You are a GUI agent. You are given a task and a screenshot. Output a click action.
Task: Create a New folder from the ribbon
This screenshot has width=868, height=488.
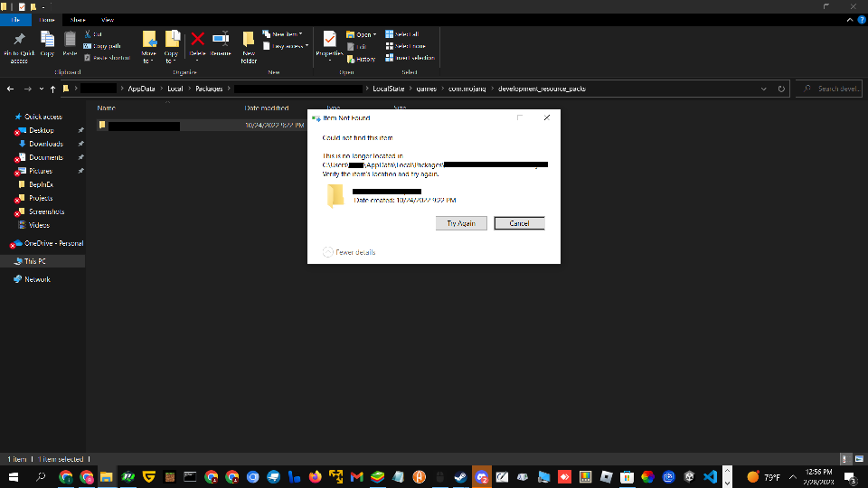coord(249,47)
